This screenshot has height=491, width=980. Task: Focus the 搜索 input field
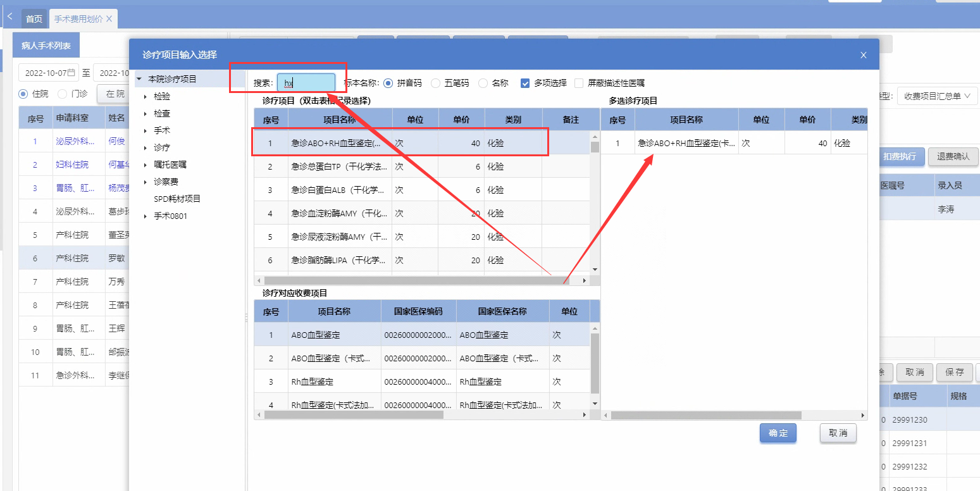click(x=306, y=83)
